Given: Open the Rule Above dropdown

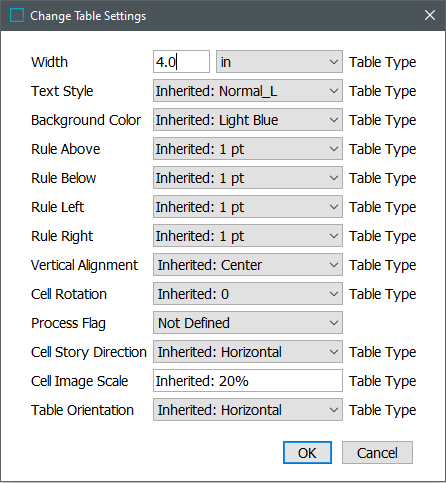Looking at the screenshot, I should click(x=248, y=149).
